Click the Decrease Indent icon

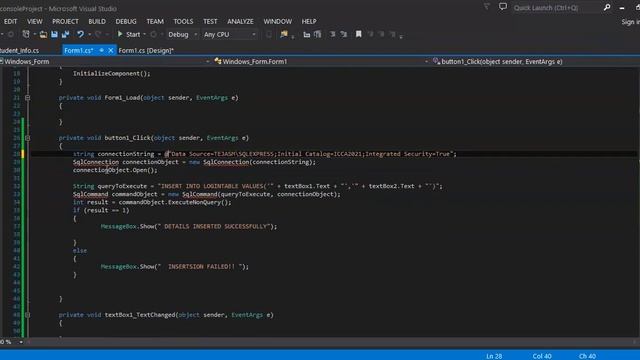(306, 35)
